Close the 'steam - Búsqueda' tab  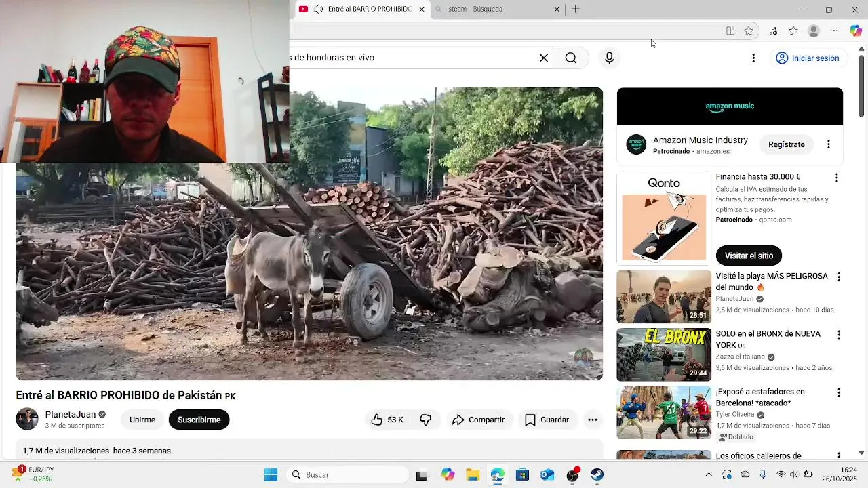(557, 9)
